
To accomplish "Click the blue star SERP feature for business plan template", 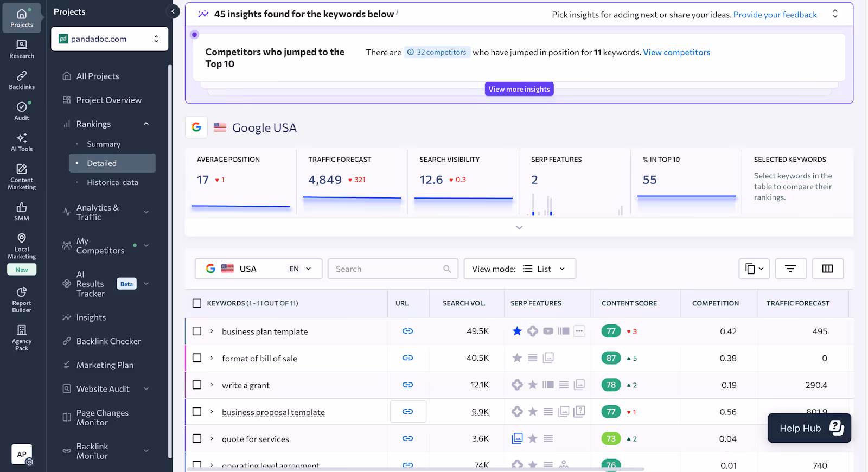I will tap(517, 331).
